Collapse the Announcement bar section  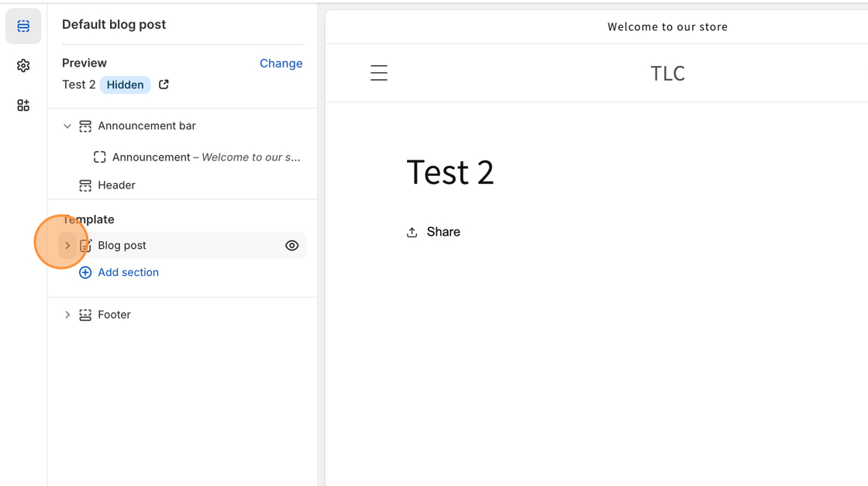coord(67,126)
